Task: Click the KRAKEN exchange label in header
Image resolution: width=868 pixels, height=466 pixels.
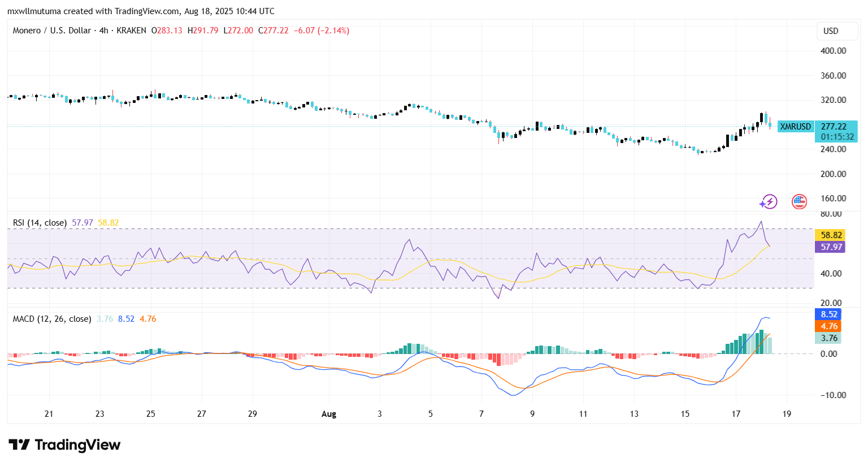Action: click(x=131, y=31)
